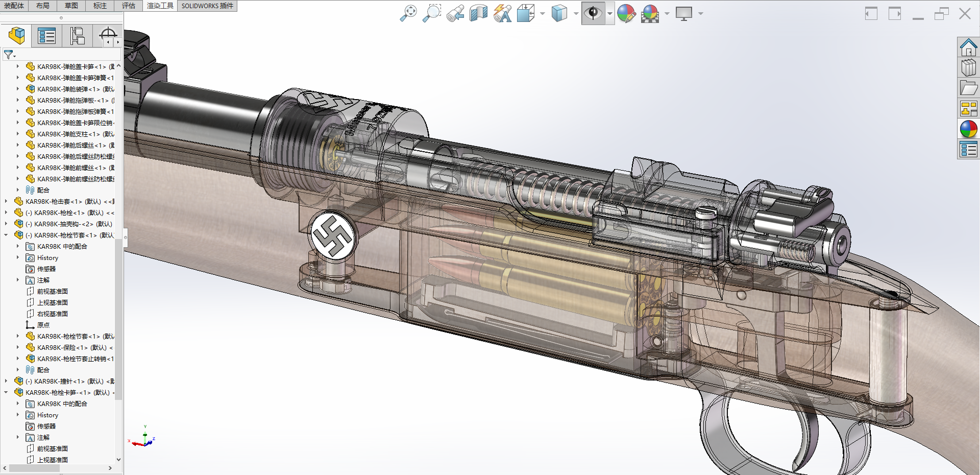Screen dimensions: 980x475
Task: Expand the KAR98K-弹舱装弹<1> component
Action: pyautogui.click(x=18, y=89)
